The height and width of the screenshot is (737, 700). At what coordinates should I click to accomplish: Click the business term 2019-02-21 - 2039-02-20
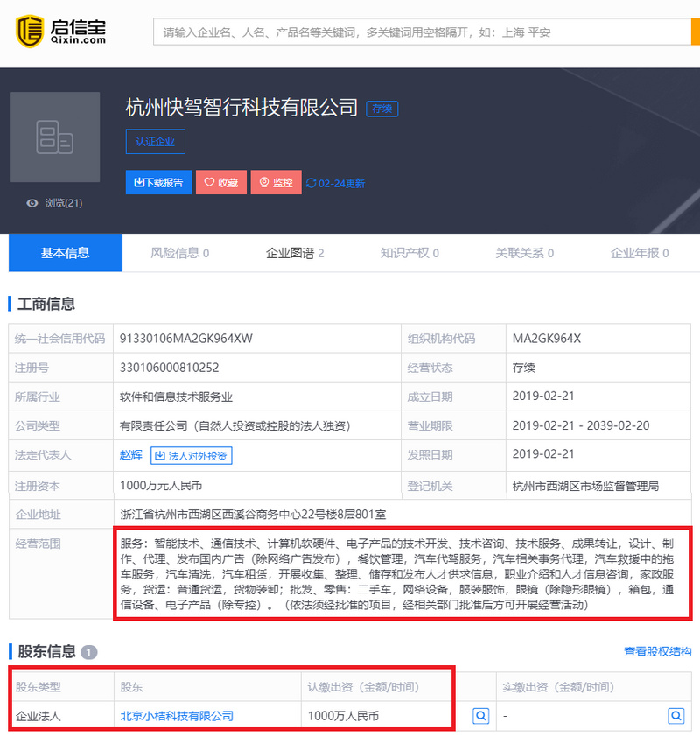pyautogui.click(x=581, y=425)
